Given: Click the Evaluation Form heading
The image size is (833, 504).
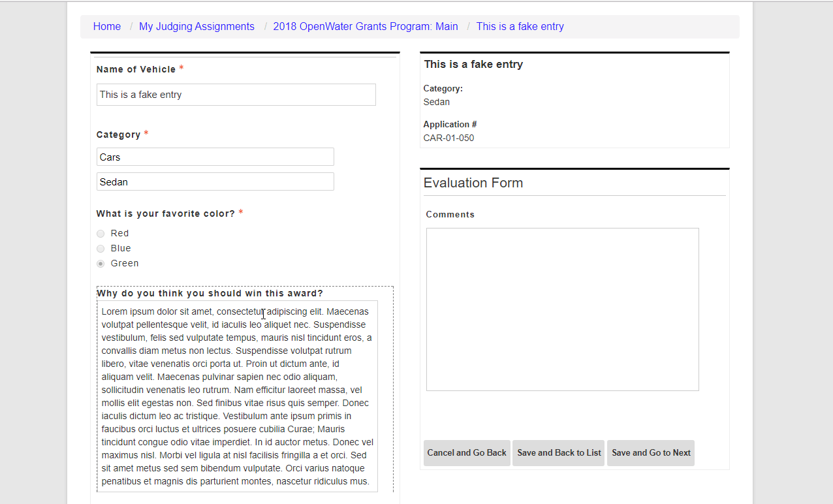Looking at the screenshot, I should 473,183.
